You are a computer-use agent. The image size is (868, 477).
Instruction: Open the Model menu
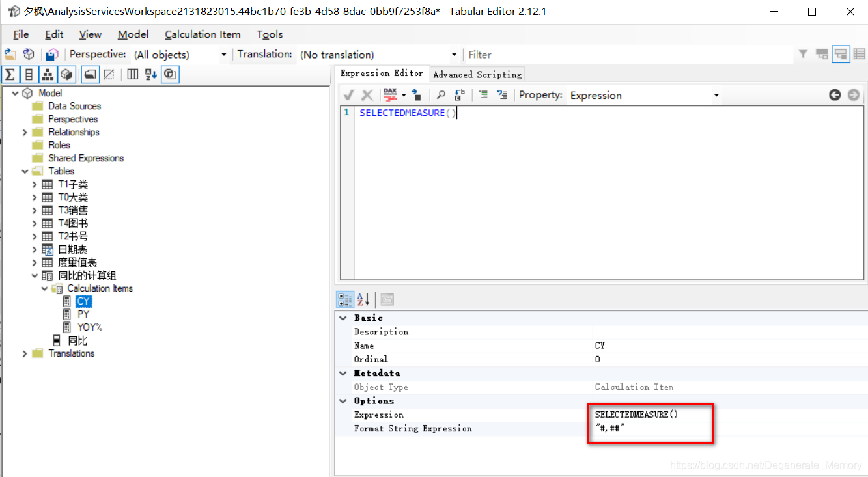[133, 34]
